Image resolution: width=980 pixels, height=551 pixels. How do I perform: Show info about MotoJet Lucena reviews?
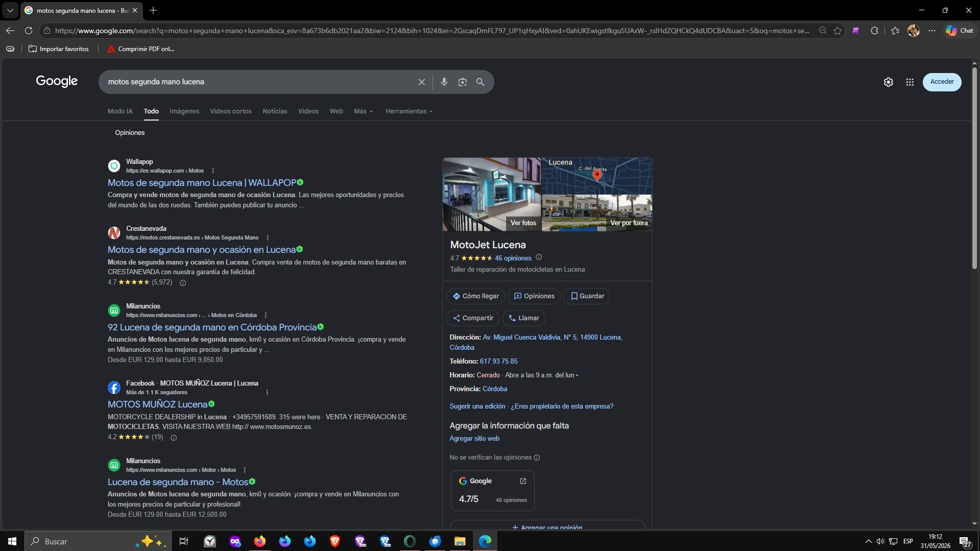coord(539,257)
